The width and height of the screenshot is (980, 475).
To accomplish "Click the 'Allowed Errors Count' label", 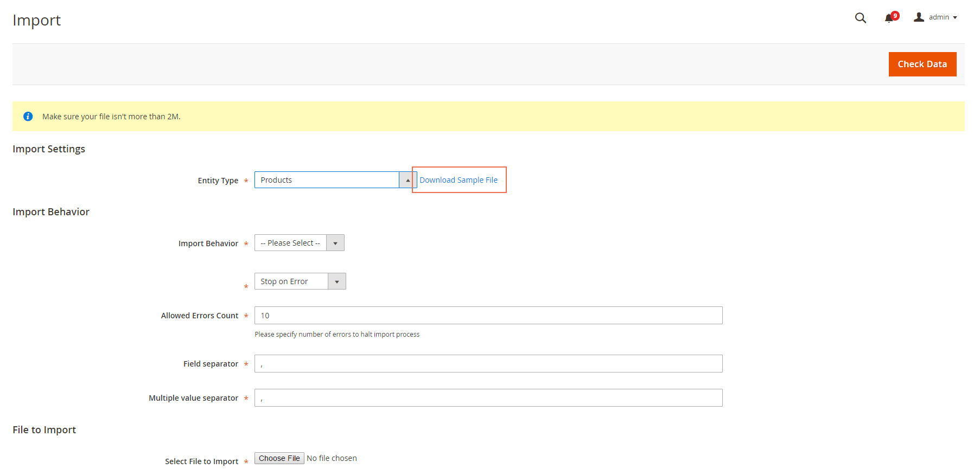I will coord(200,316).
